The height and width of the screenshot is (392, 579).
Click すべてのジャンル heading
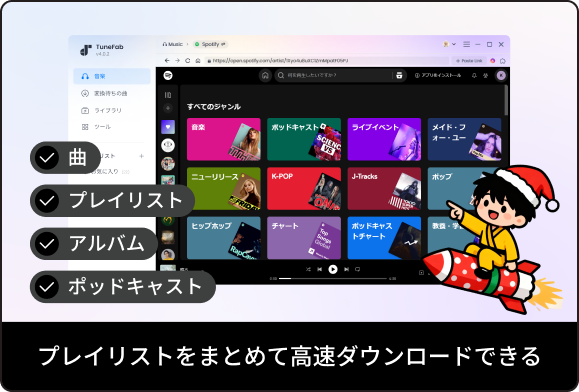click(214, 107)
